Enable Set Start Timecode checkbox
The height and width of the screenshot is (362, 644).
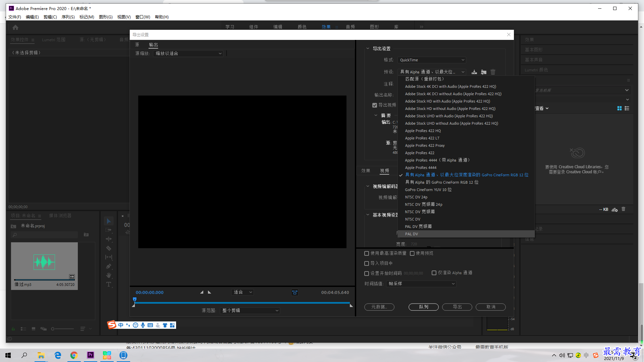[367, 274]
